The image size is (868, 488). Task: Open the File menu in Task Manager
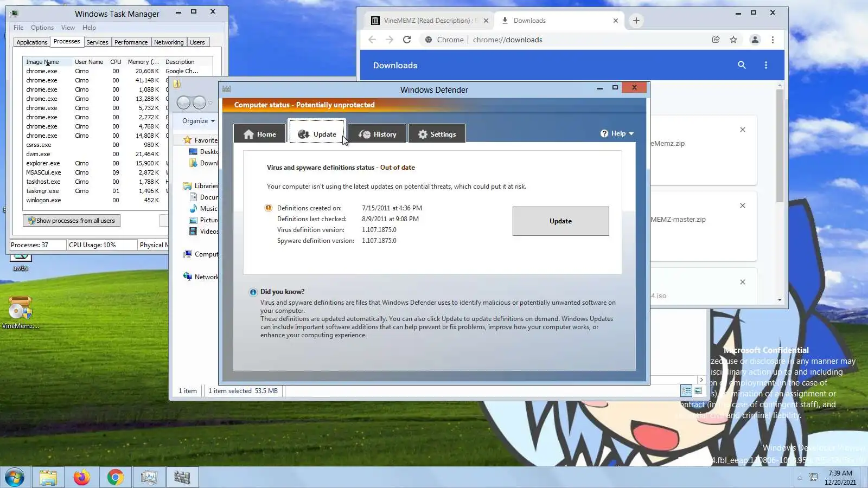(18, 28)
